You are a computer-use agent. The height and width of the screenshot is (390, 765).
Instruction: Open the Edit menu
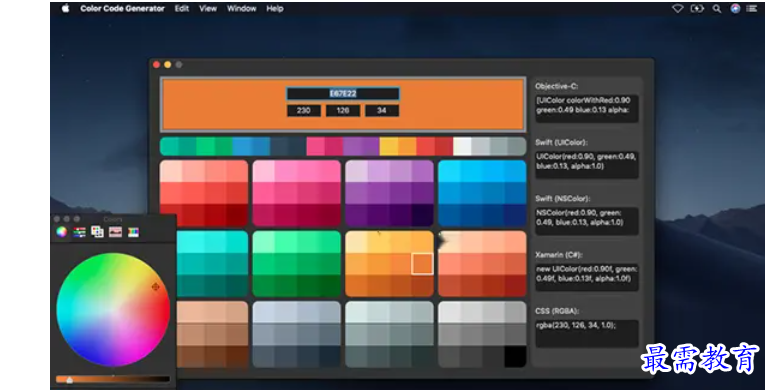(182, 8)
